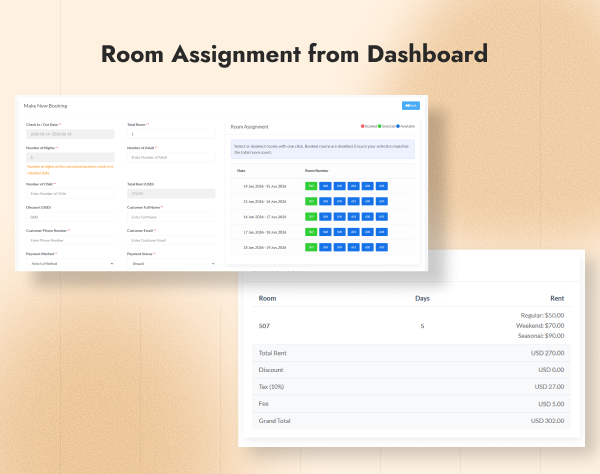This screenshot has height=474, width=600.
Task: Click the USD 0.00 discount value
Action: point(551,370)
